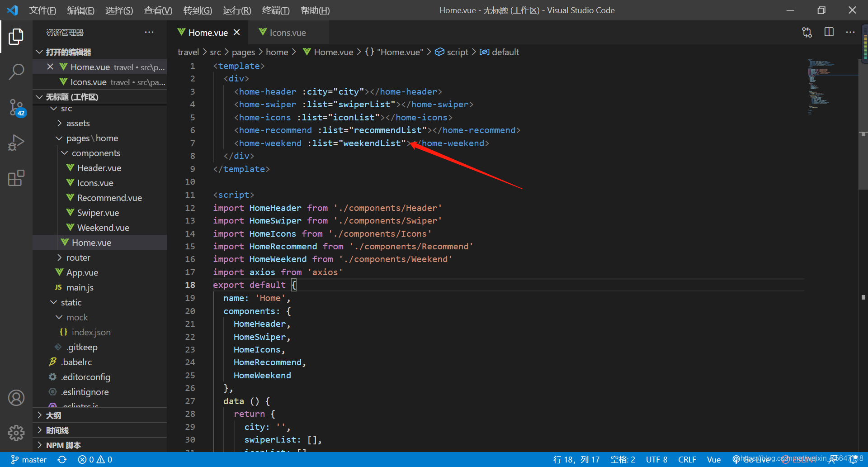Expand the NPM 脚本 section
This screenshot has width=868, height=467.
click(100, 445)
